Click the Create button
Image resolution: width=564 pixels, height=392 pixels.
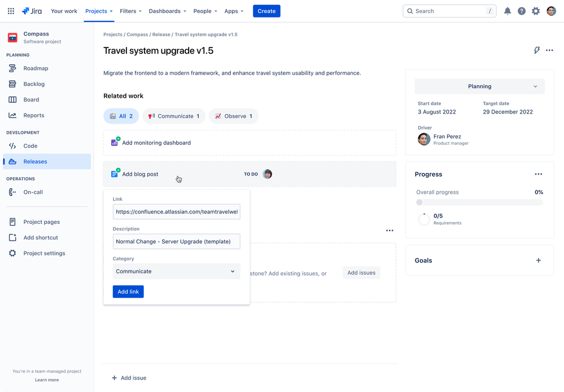pos(266,11)
